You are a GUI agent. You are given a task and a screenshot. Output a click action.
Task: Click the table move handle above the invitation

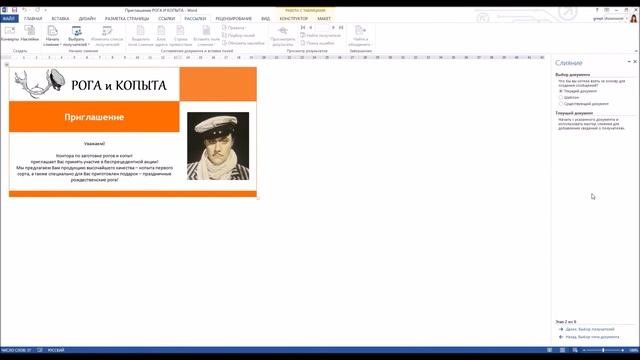click(7, 64)
